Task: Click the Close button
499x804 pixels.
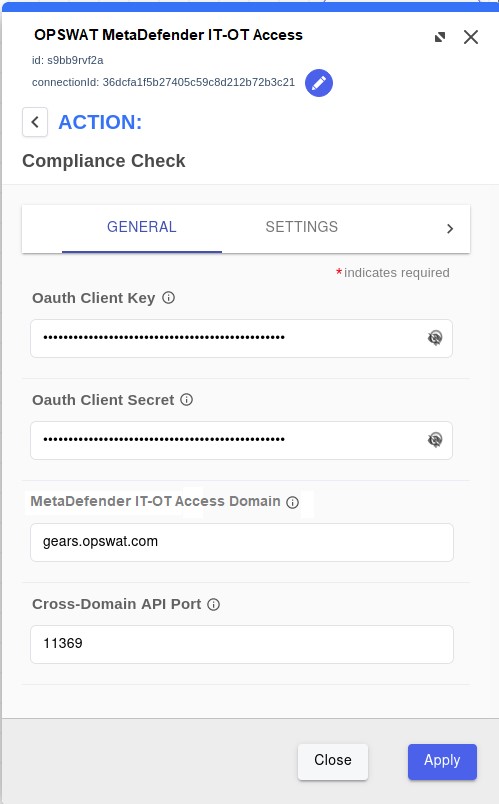Action: (x=333, y=761)
